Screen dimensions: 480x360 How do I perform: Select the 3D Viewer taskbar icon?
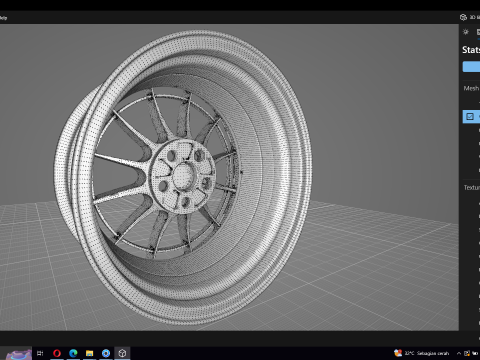[x=122, y=353]
